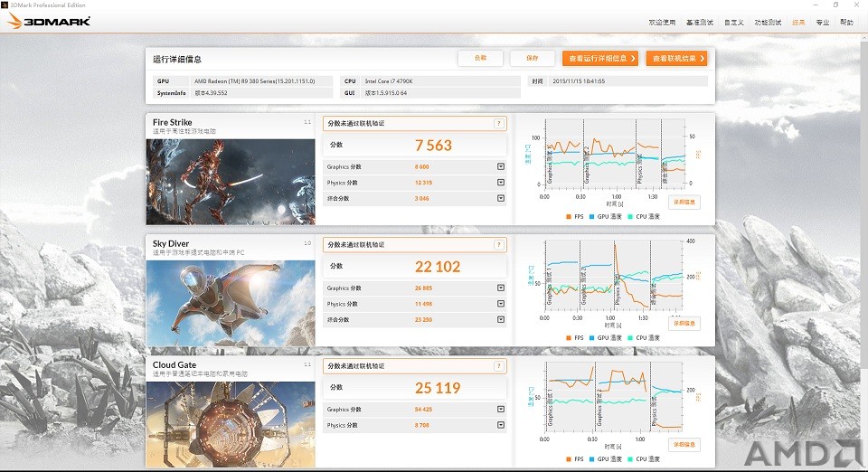Toggle GPU 温度 legend in Sky Diver chart
This screenshot has height=472, width=868.
(606, 337)
